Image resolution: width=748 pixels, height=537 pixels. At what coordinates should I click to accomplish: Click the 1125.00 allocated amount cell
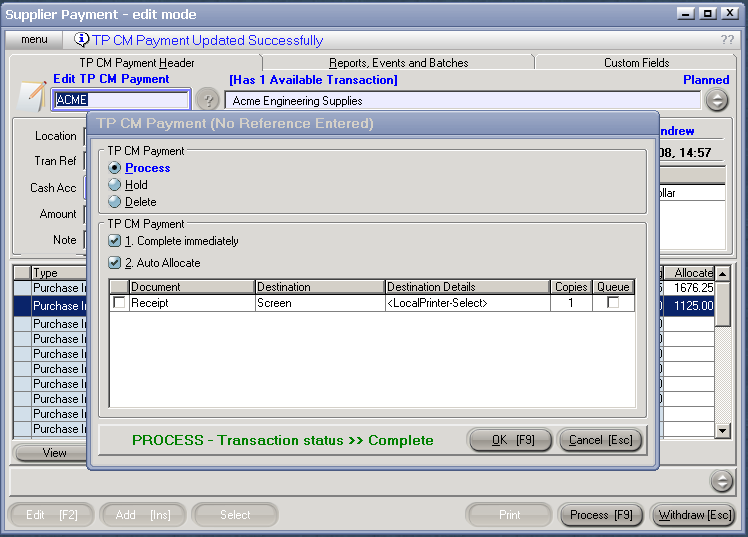tap(689, 306)
